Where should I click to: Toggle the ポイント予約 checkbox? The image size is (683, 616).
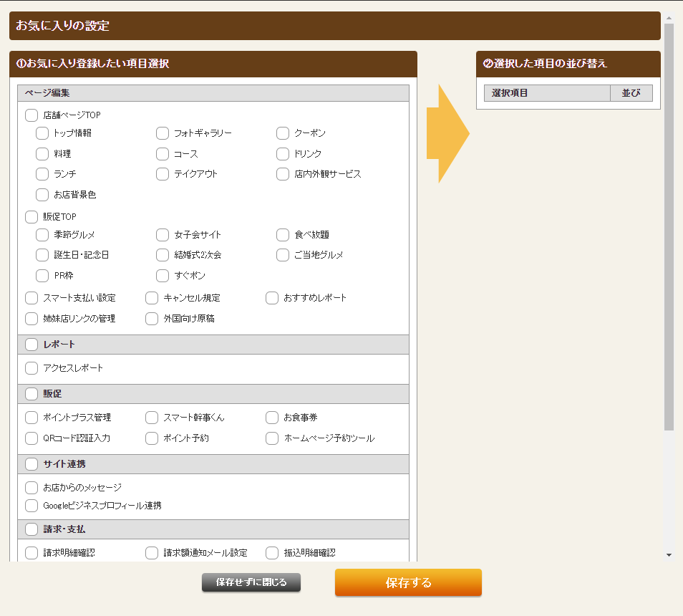coord(152,438)
